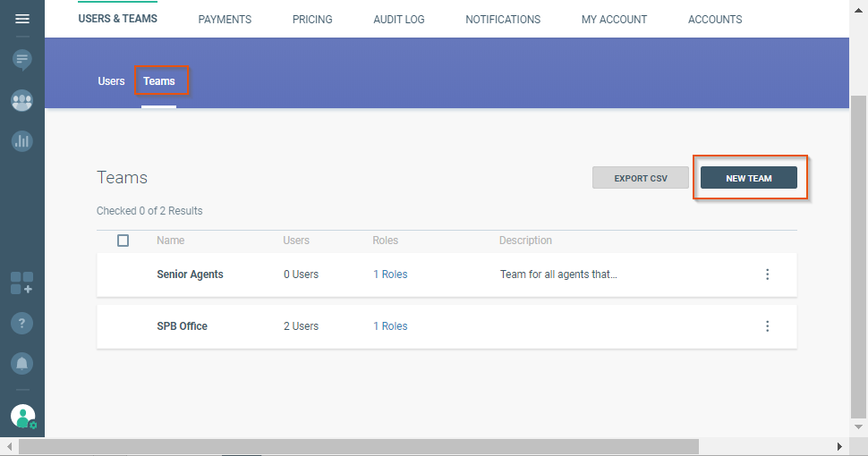This screenshot has width=868, height=456.
Task: Open the notifications bell icon
Action: [x=22, y=363]
